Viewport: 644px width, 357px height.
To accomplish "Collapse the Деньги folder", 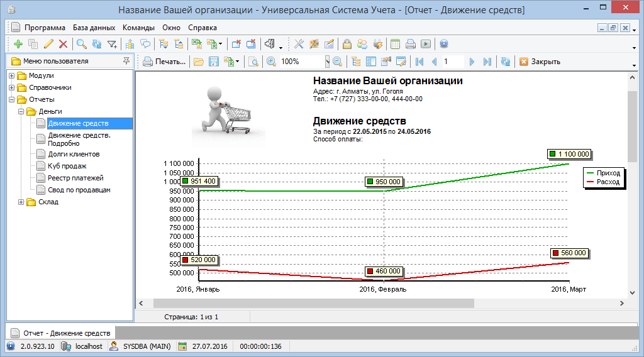I will coord(21,112).
